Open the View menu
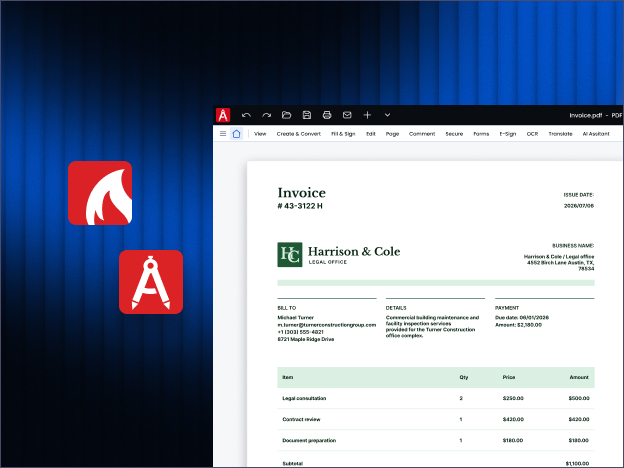This screenshot has width=624, height=468. (260, 134)
